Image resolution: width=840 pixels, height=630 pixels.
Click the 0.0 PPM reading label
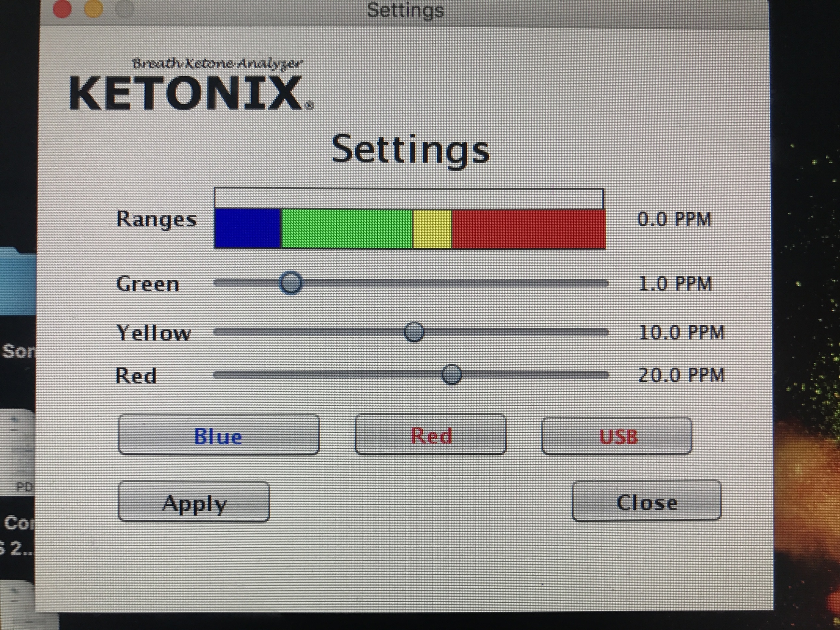coord(674,219)
